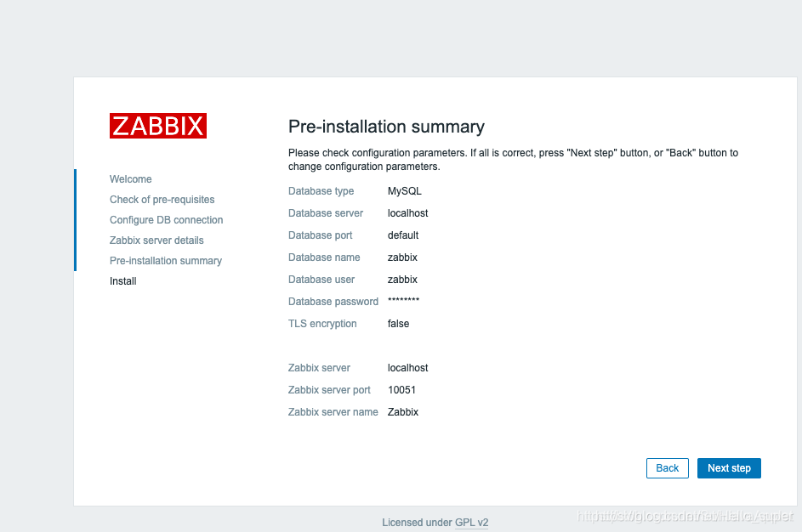Click the Database server localhost value

tap(407, 213)
